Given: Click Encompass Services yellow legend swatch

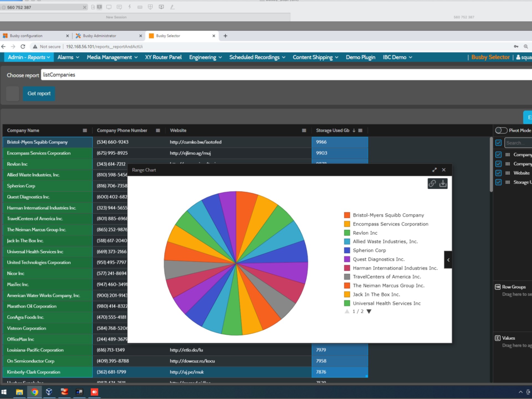Looking at the screenshot, I should coord(347,224).
